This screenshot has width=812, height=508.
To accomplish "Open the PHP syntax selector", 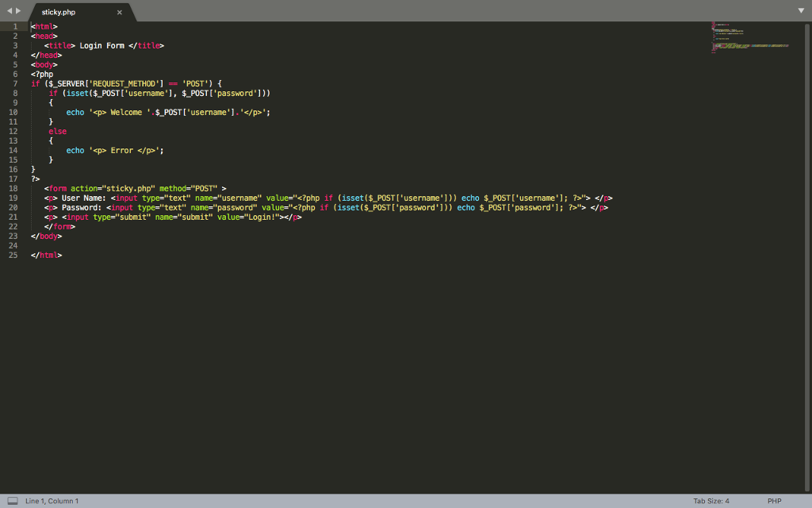I will click(x=774, y=501).
